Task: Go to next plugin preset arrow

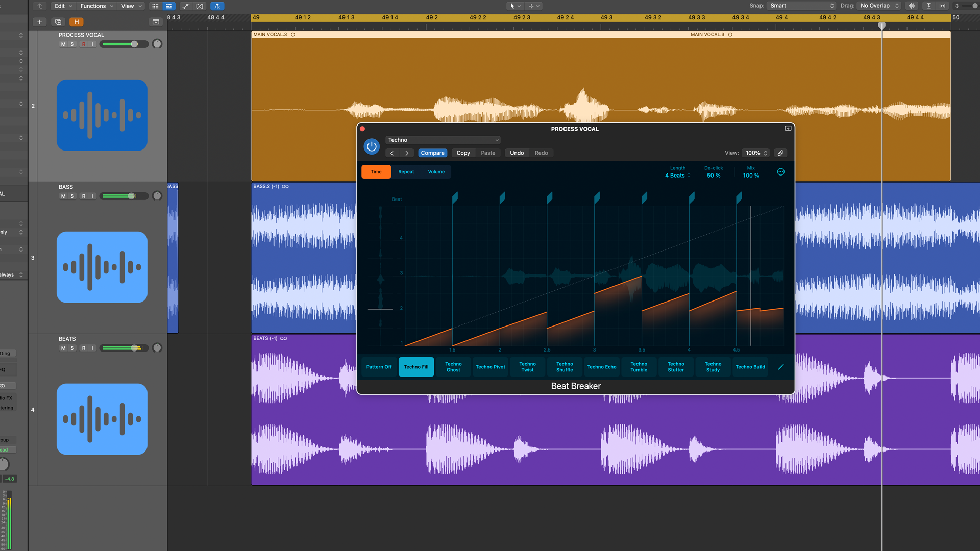Action: (407, 153)
